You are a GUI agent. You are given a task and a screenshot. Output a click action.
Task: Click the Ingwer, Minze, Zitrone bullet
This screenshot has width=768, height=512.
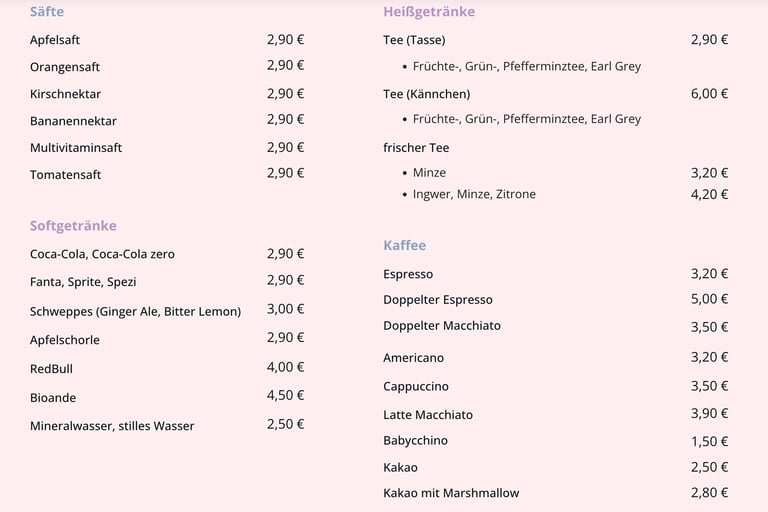(474, 194)
